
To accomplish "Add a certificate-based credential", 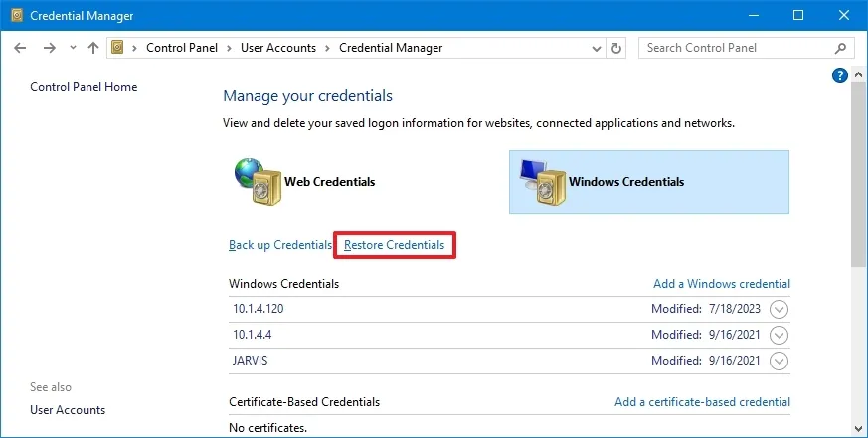I will pos(703,402).
